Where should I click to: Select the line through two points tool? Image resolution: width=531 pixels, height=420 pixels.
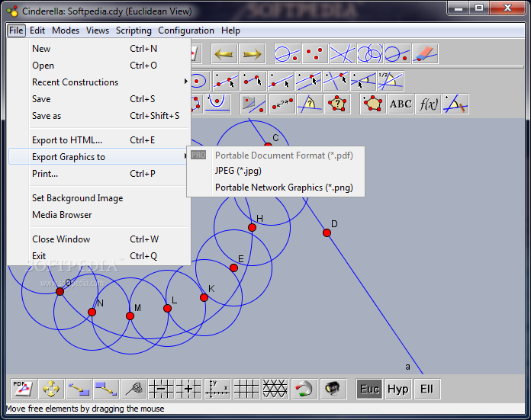coord(226,82)
